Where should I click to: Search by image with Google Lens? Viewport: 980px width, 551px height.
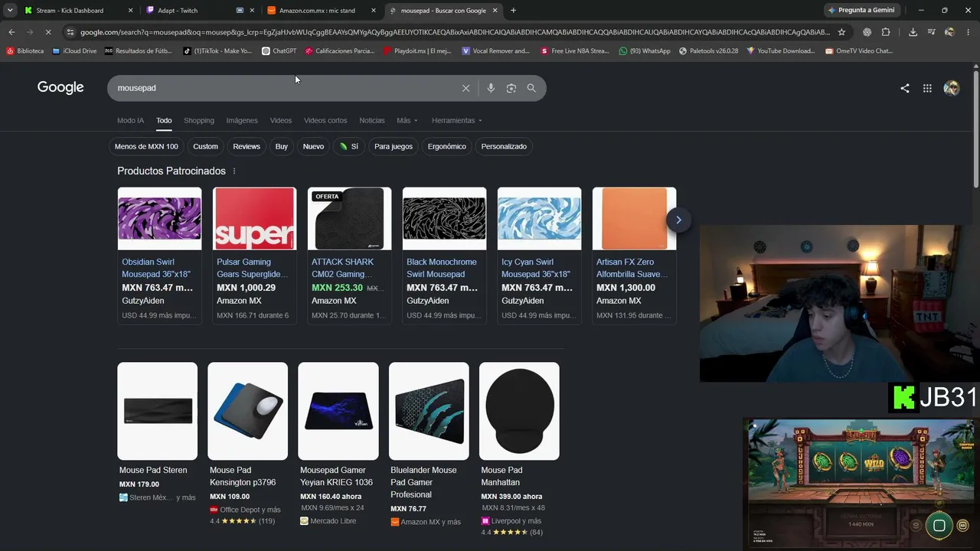tap(511, 88)
